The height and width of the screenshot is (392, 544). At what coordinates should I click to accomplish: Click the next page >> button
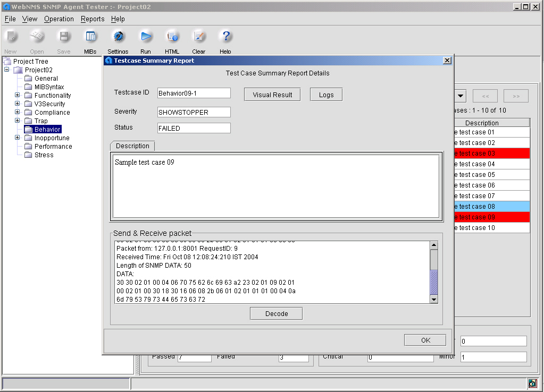point(516,96)
